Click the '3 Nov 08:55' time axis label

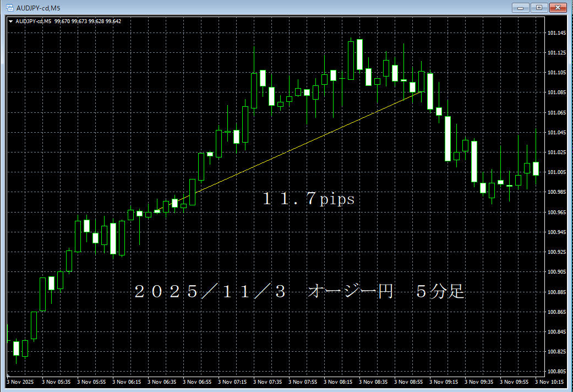tap(408, 382)
